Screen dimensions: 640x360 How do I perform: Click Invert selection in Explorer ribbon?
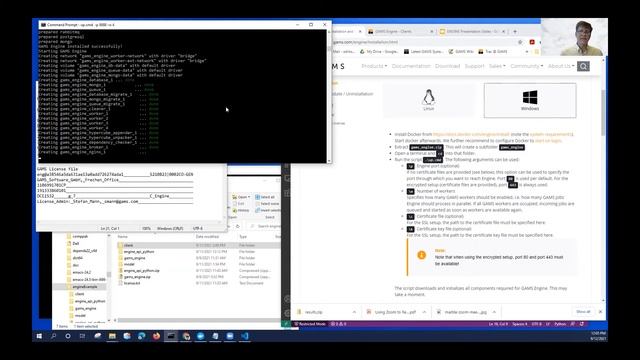268,210
